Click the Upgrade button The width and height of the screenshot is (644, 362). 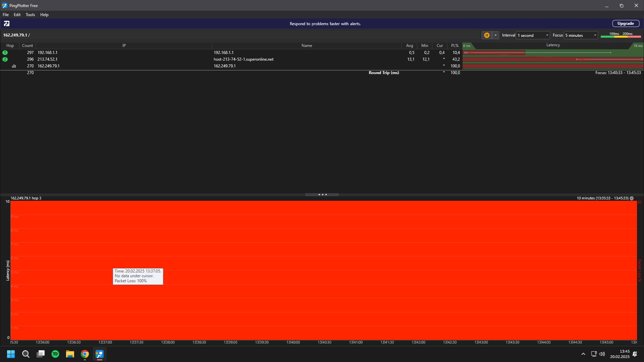pos(626,23)
